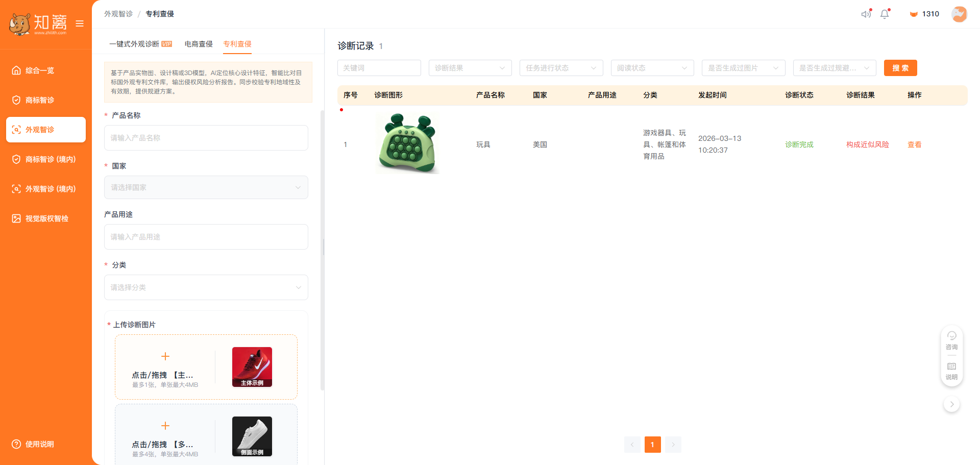The height and width of the screenshot is (465, 980).
Task: Open 使用说明 help at the sidebar bottom
Action: coord(33,444)
